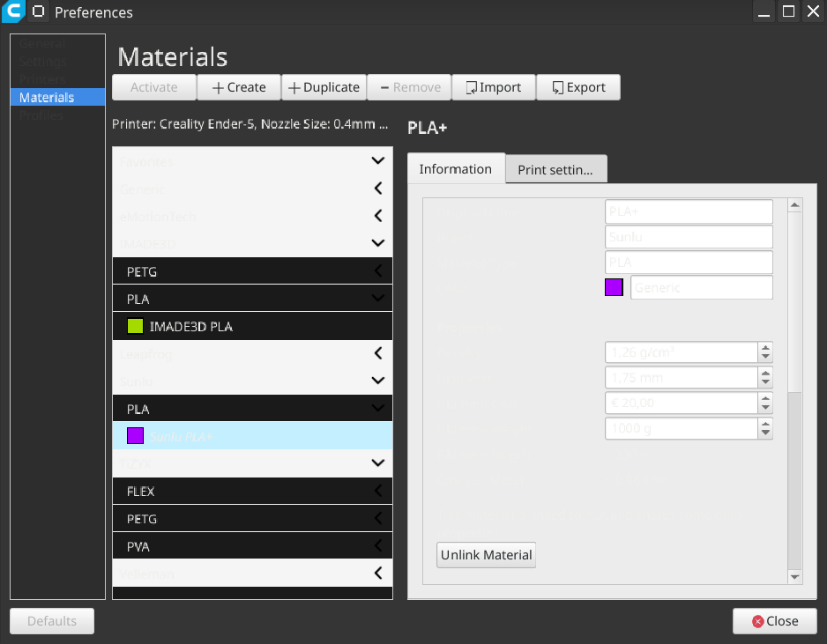Click the Cura logo in title bar
The image size is (827, 644).
(x=13, y=11)
